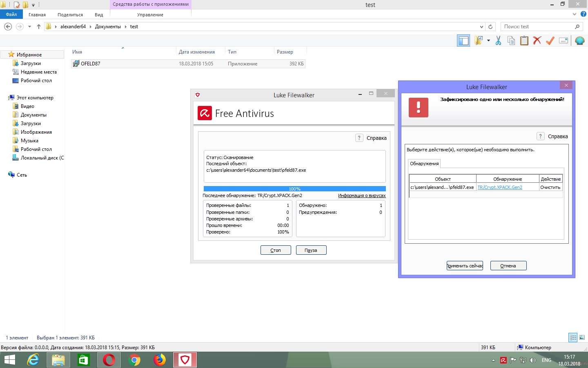Open the Управление ribbon tab
This screenshot has height=368, width=588.
click(x=150, y=15)
